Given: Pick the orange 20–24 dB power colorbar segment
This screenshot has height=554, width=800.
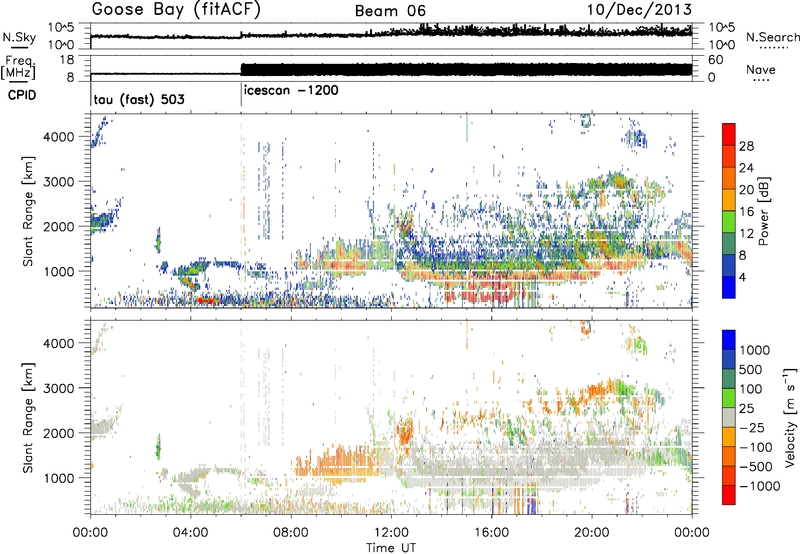Looking at the screenshot, I should pyautogui.click(x=729, y=178).
